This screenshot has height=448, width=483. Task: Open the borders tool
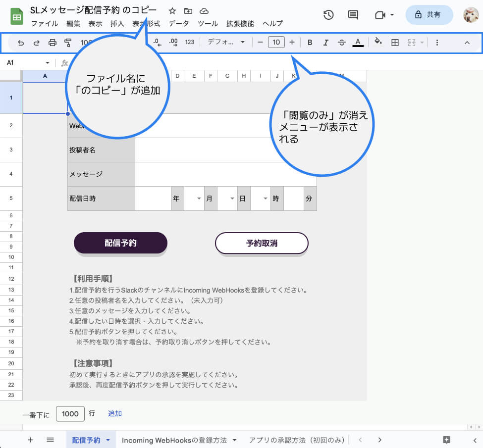(x=395, y=43)
